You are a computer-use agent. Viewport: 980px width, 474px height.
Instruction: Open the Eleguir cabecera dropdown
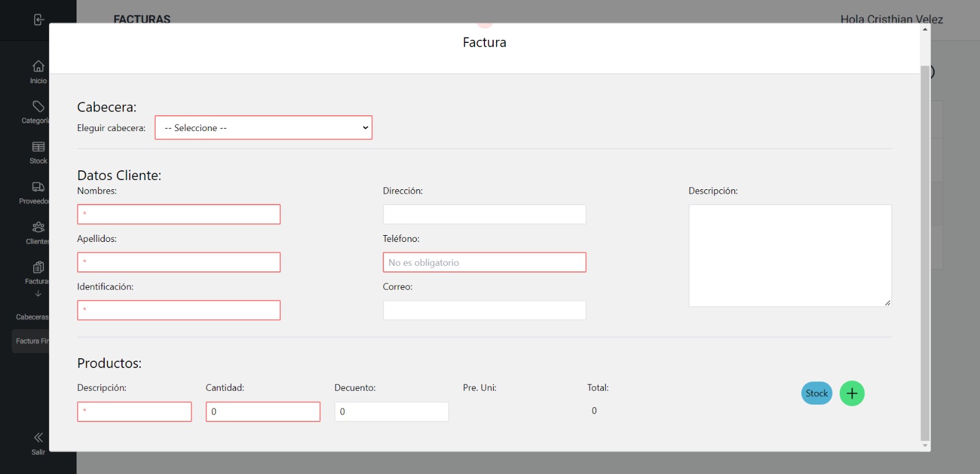[263, 128]
